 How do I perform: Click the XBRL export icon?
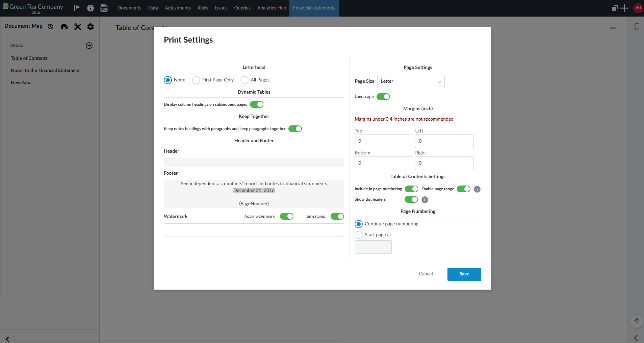point(104,8)
